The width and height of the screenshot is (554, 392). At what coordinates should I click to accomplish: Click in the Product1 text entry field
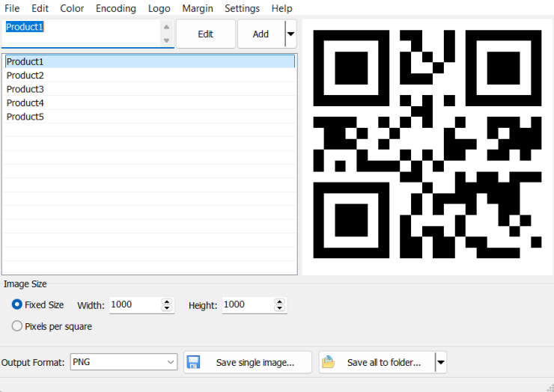click(x=82, y=33)
